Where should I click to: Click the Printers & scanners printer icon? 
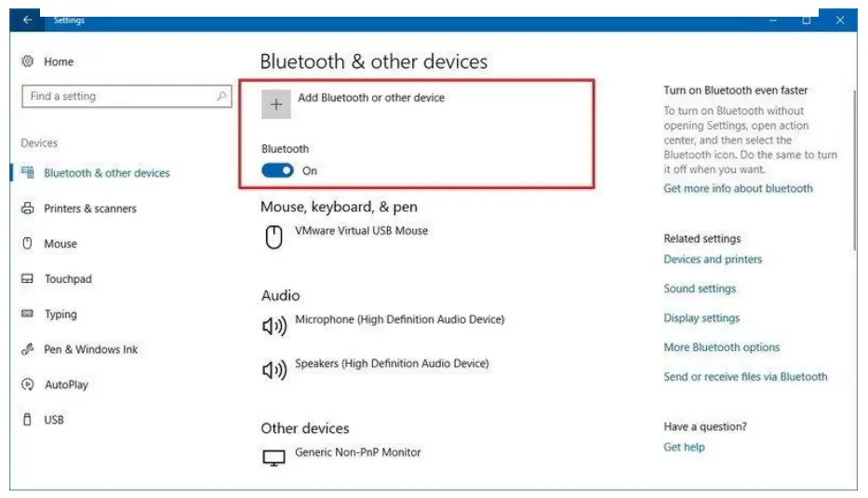pos(28,209)
